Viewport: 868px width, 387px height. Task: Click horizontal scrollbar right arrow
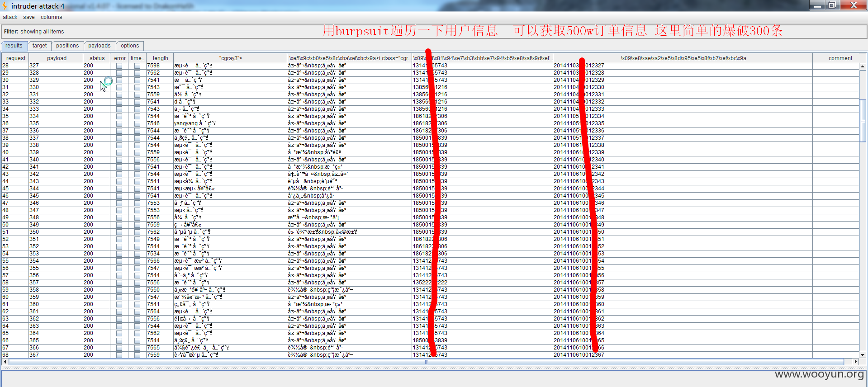(x=855, y=362)
